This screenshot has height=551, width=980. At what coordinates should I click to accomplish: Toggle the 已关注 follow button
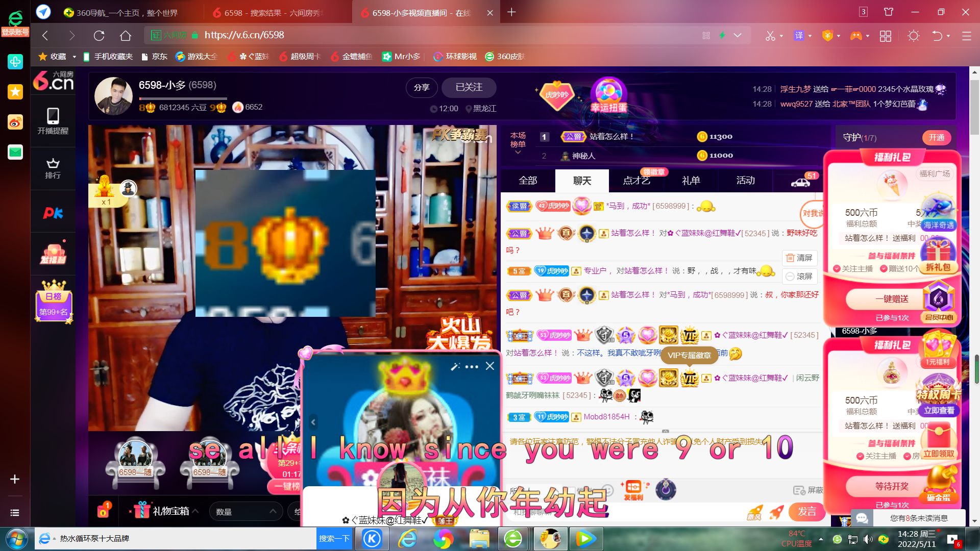(x=469, y=87)
